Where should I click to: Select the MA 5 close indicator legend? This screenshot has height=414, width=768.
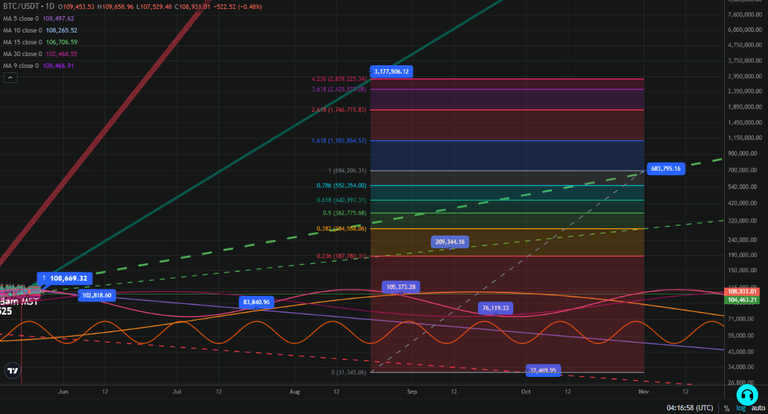(38, 19)
